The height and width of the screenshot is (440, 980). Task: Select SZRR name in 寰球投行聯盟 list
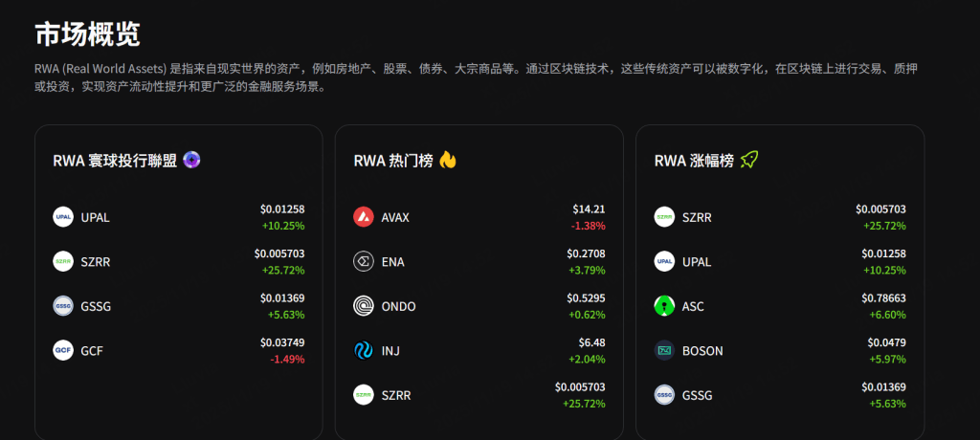[x=96, y=262]
